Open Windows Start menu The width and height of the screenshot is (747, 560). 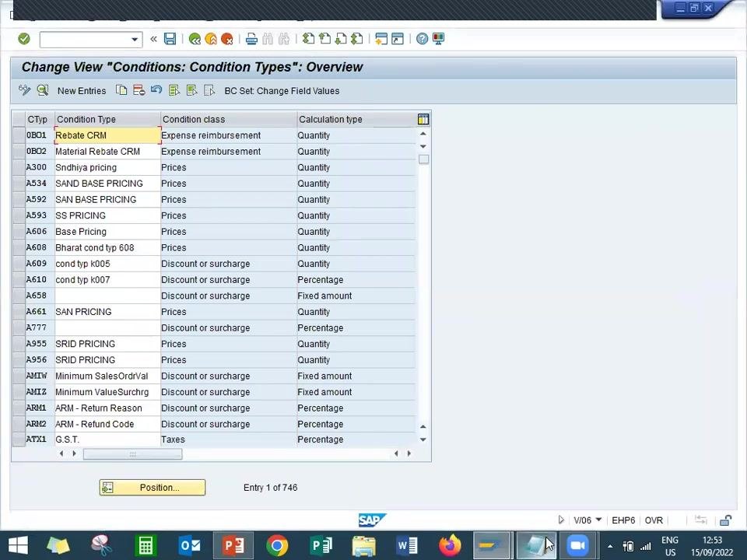click(18, 546)
